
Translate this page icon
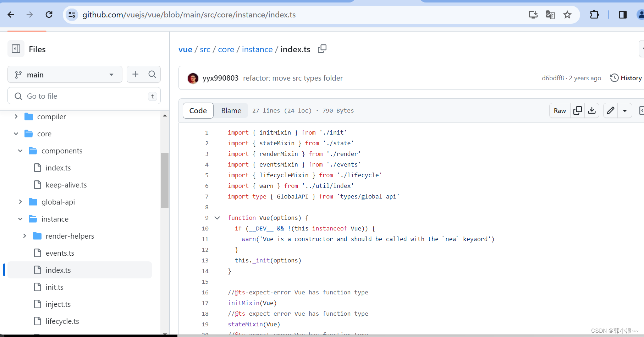[550, 15]
